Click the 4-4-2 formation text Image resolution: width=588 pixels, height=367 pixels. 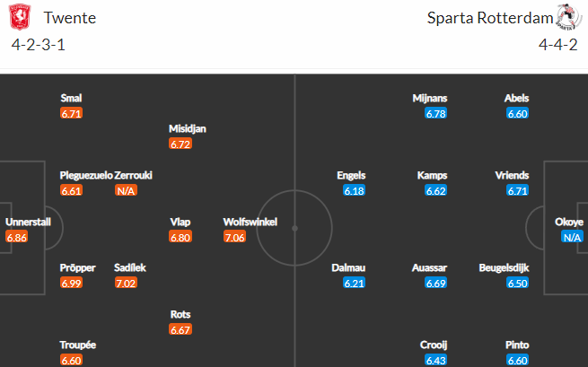558,45
